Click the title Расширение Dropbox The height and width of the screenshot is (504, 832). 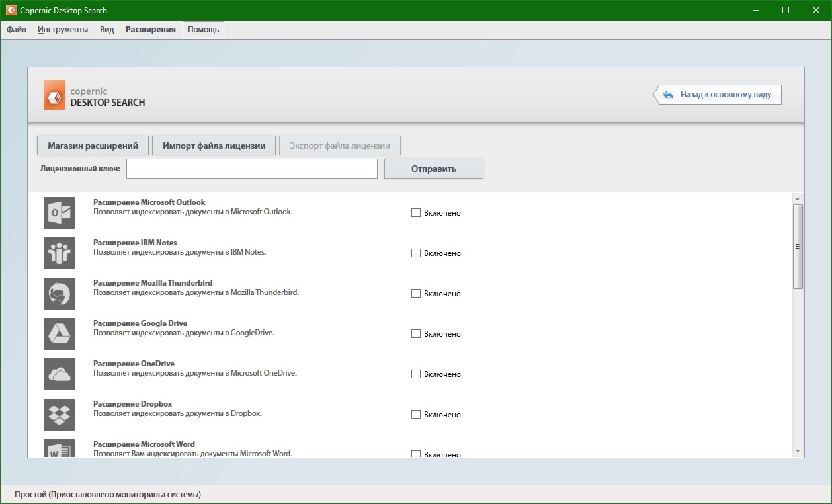pyautogui.click(x=133, y=404)
